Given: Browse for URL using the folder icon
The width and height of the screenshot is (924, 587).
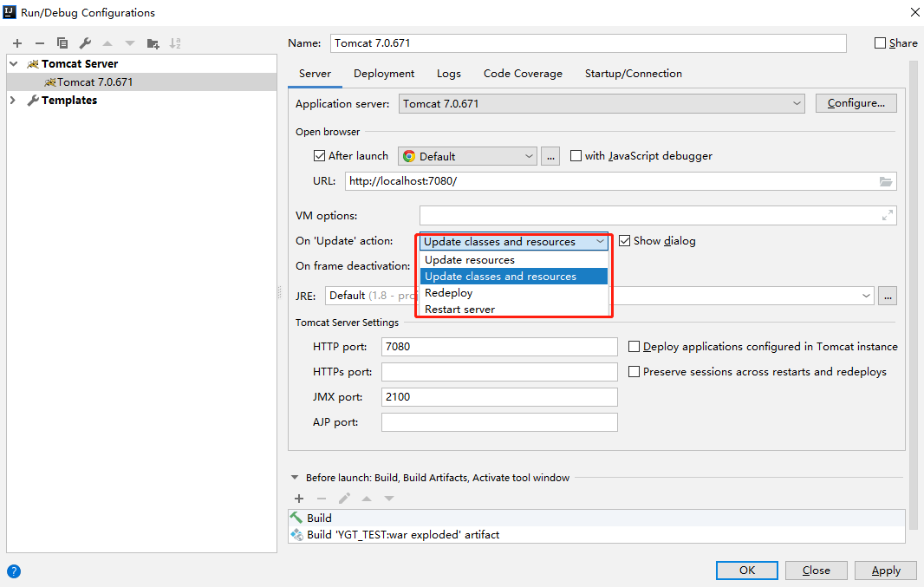Looking at the screenshot, I should 886,181.
